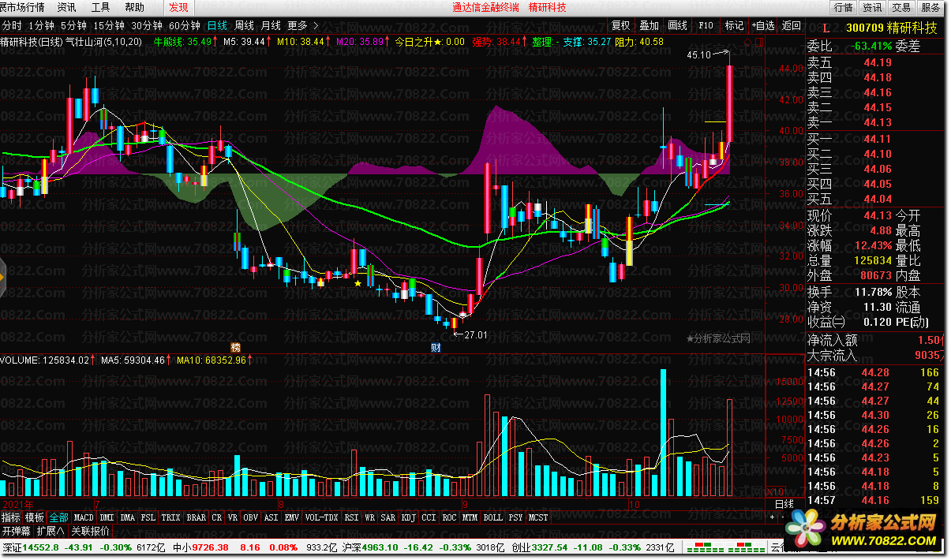Switch to the 月线 monthly chart

(271, 25)
